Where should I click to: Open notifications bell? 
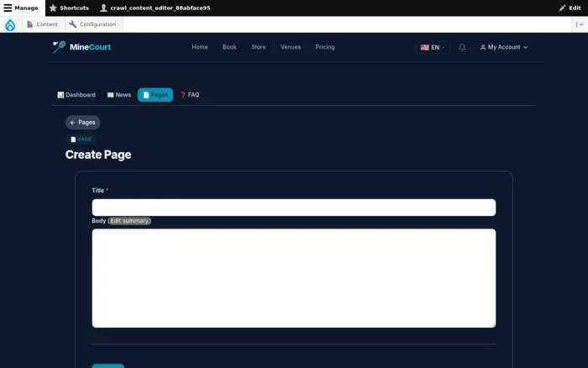click(462, 47)
